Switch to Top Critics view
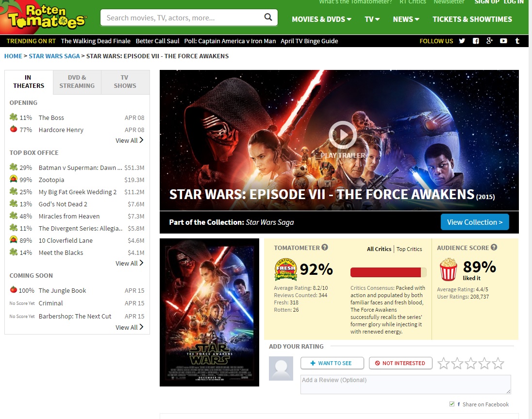This screenshot has width=532, height=419. tap(409, 249)
